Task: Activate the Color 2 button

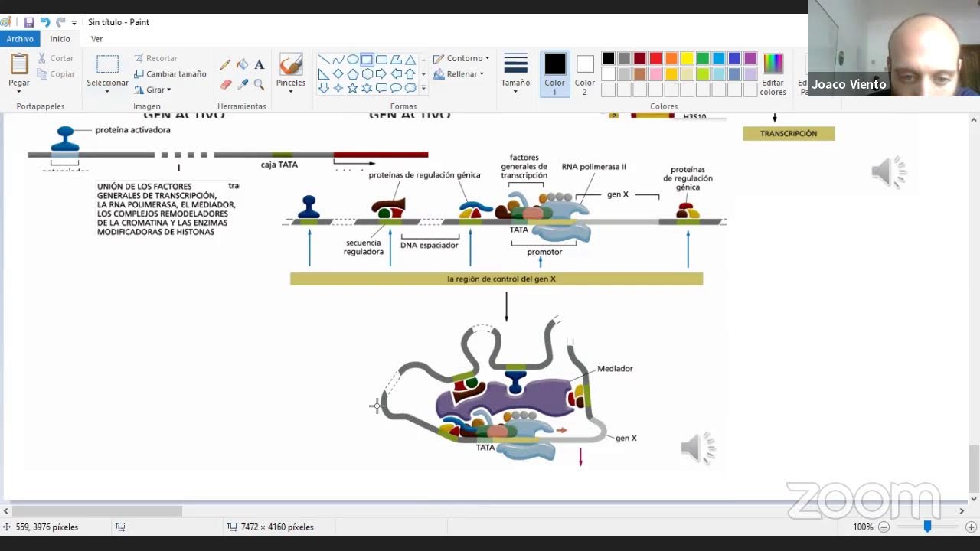Action: click(x=585, y=74)
